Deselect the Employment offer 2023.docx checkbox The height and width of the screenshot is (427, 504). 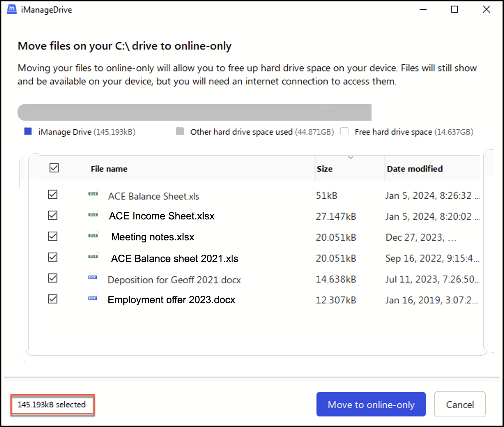click(x=53, y=299)
